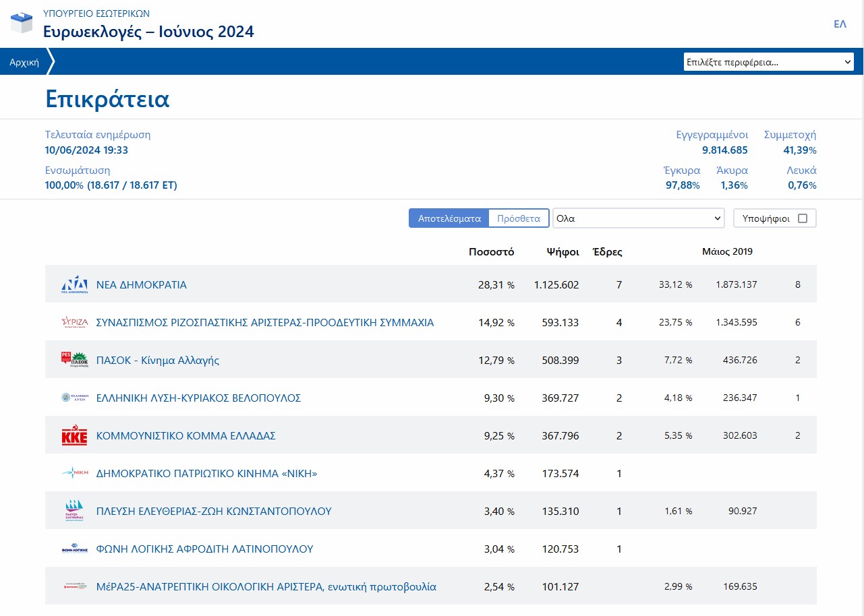
Task: Switch language using the ΕΛ link
Action: point(840,24)
